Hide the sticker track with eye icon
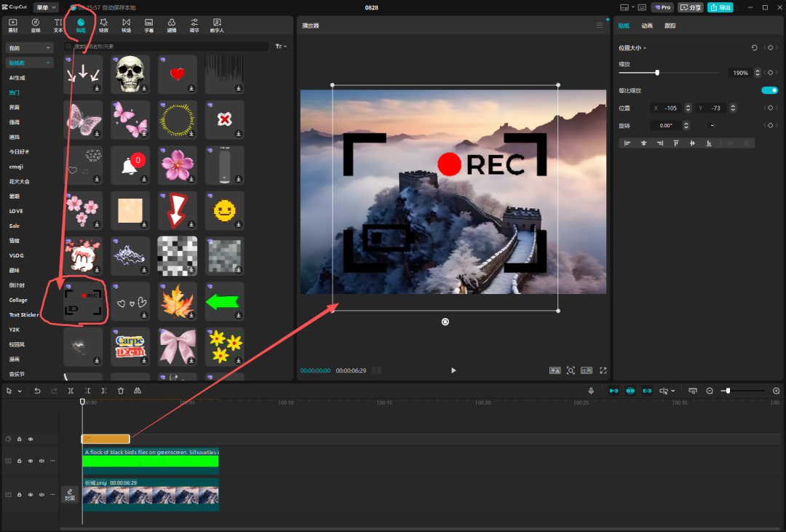The height and width of the screenshot is (532, 786). tap(31, 439)
